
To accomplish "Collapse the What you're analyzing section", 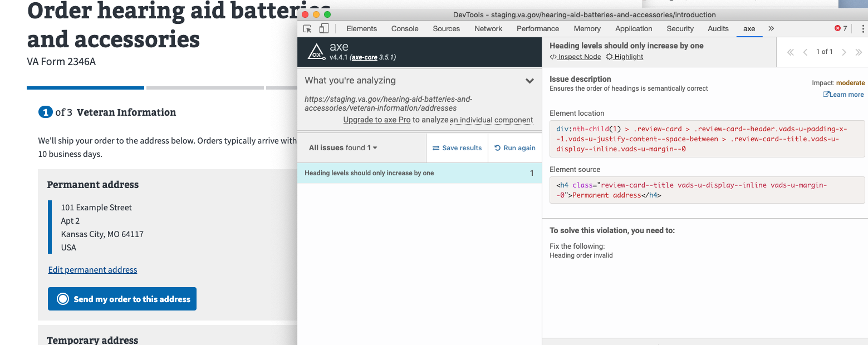I will click(529, 81).
